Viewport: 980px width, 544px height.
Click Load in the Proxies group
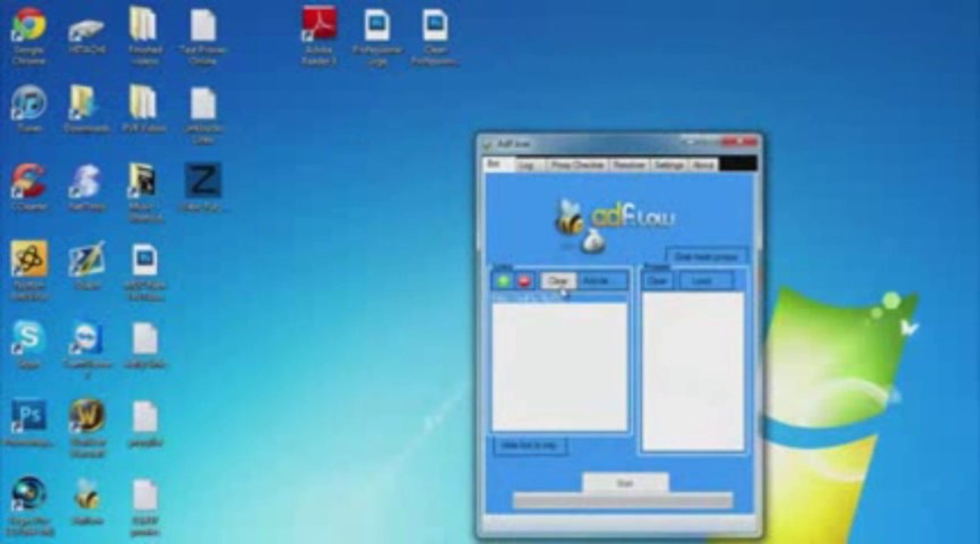(x=706, y=281)
